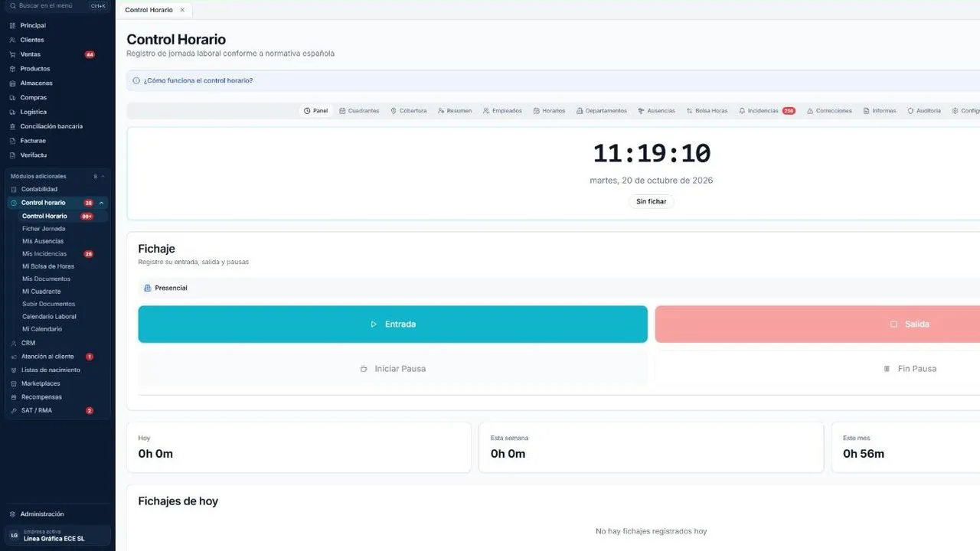
Task: Switch to the Cobertura tab
Action: click(409, 111)
